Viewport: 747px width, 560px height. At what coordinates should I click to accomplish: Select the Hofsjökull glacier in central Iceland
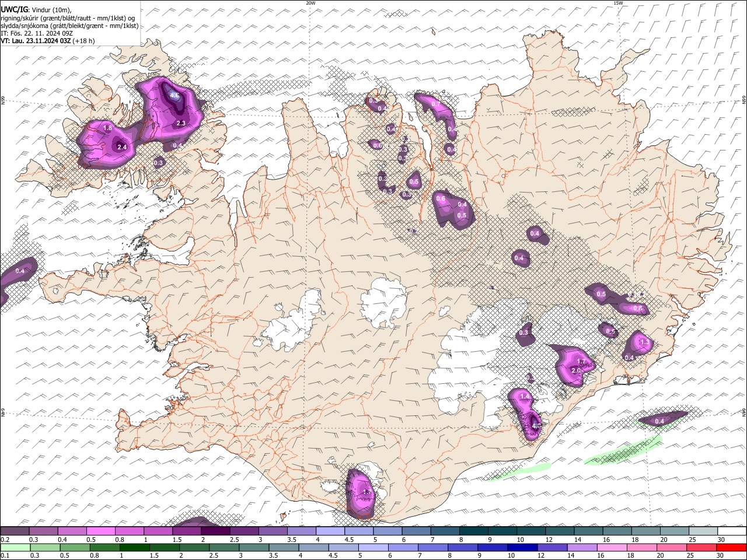click(x=383, y=304)
